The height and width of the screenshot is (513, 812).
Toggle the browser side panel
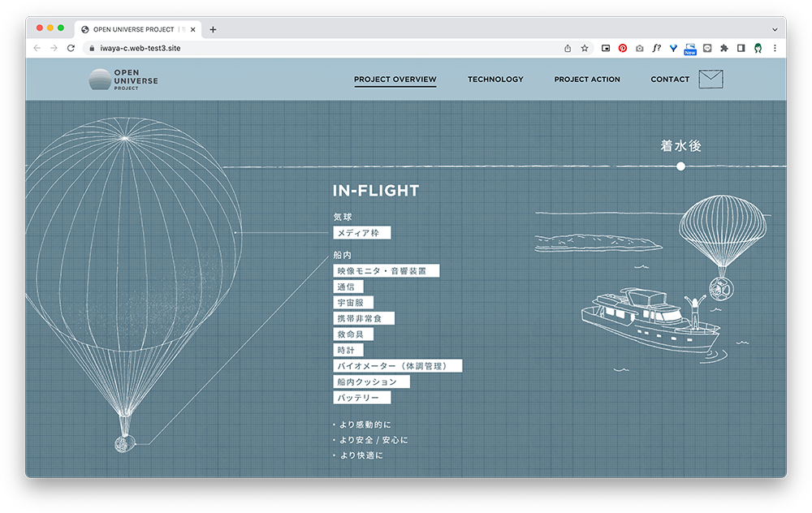click(741, 49)
